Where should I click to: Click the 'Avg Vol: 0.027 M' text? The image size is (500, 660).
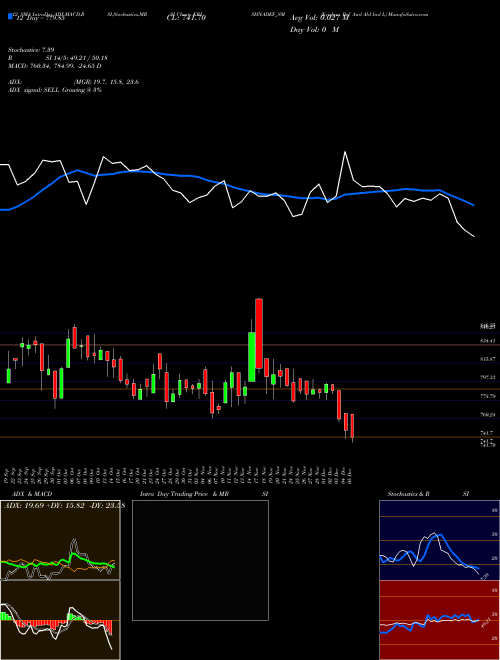point(320,18)
